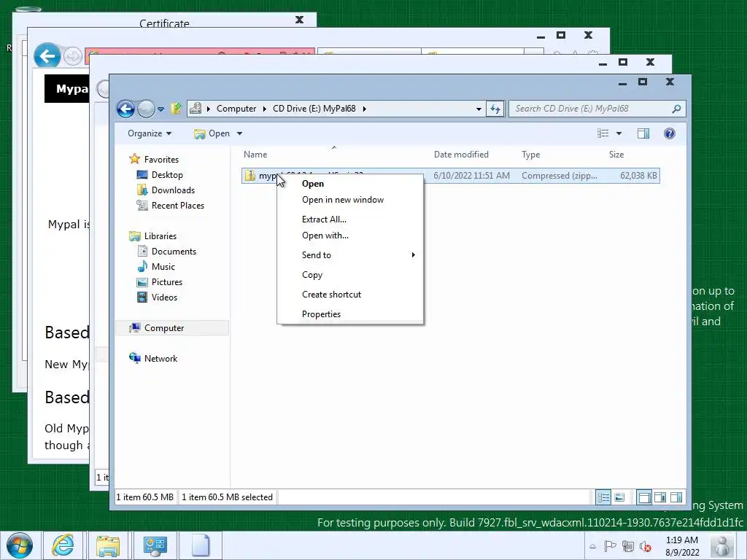Click the muted volume icon in system tray
The image size is (747, 560).
coord(646,546)
